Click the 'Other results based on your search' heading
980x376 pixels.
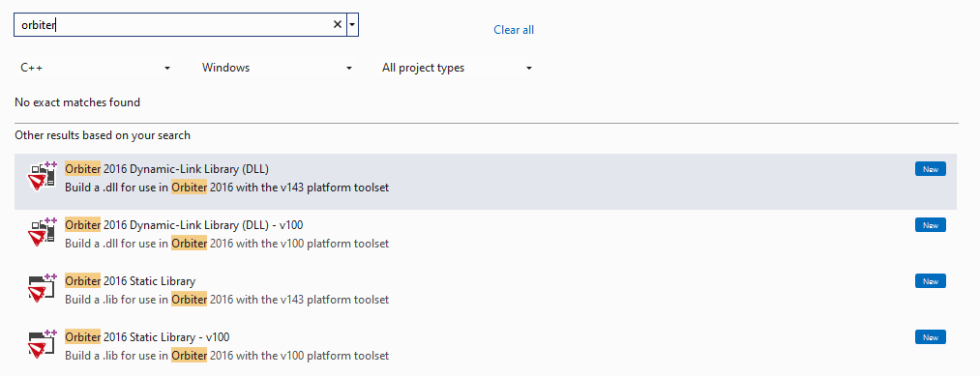pyautogui.click(x=103, y=135)
